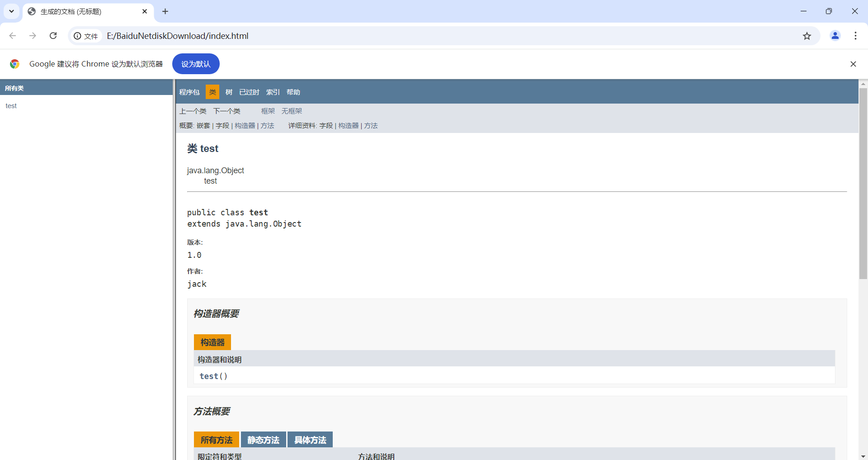Bookmark this page with the star icon
868x460 pixels.
807,36
